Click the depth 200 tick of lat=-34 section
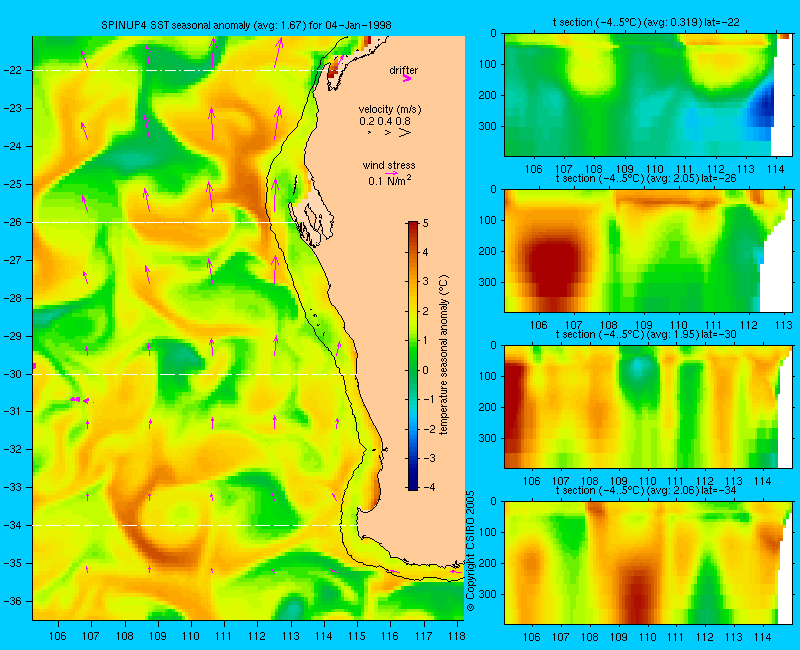Screen dimensions: 800x650 [x=488, y=563]
